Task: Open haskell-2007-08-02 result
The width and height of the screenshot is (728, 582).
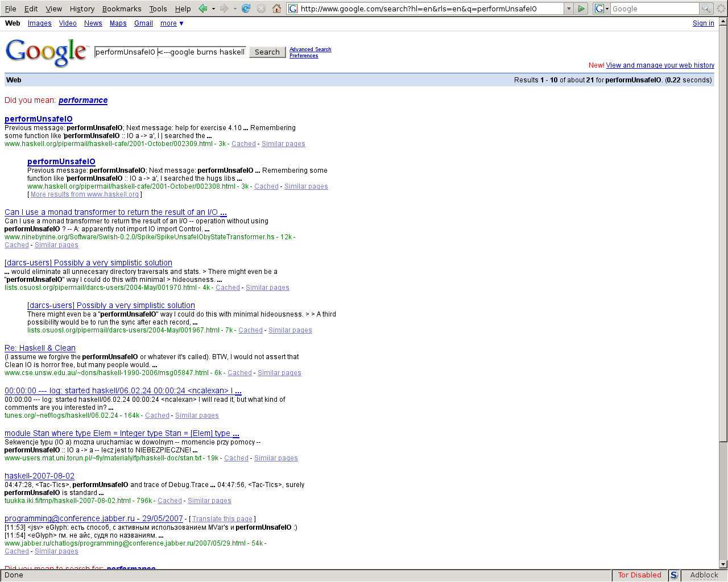Action: pyautogui.click(x=39, y=476)
